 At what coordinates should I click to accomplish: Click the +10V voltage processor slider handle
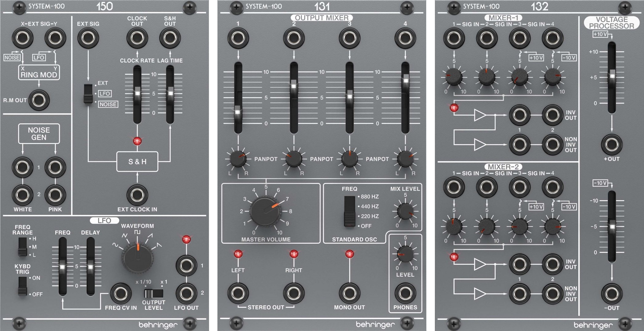point(612,76)
